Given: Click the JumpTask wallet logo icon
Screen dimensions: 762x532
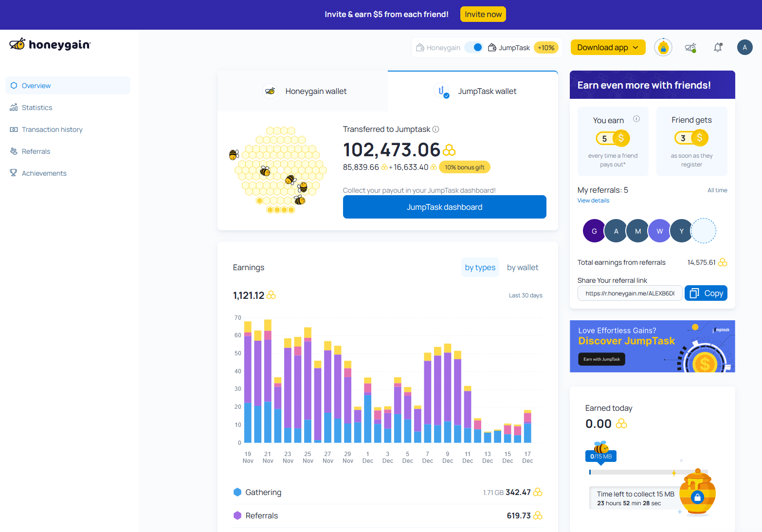Looking at the screenshot, I should (441, 91).
